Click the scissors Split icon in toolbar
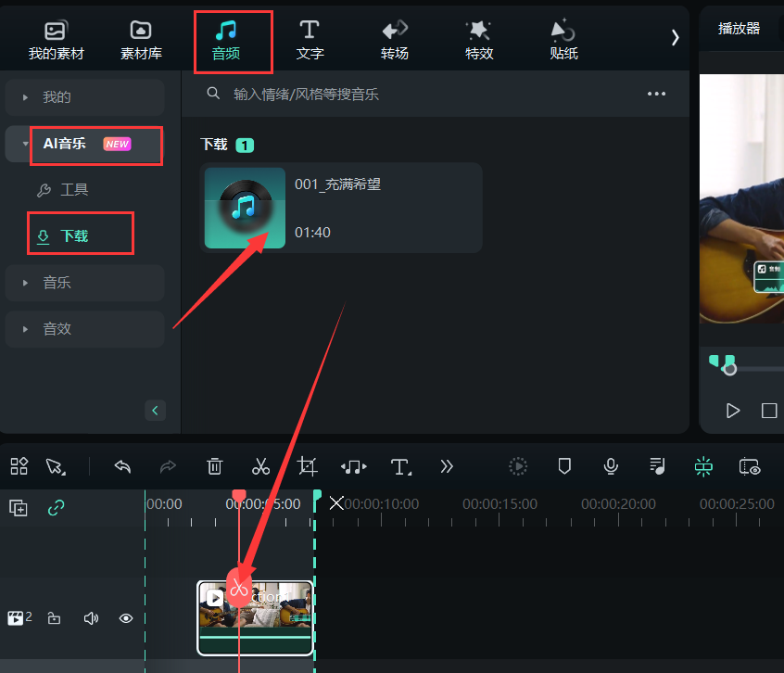The height and width of the screenshot is (673, 784). [x=260, y=466]
